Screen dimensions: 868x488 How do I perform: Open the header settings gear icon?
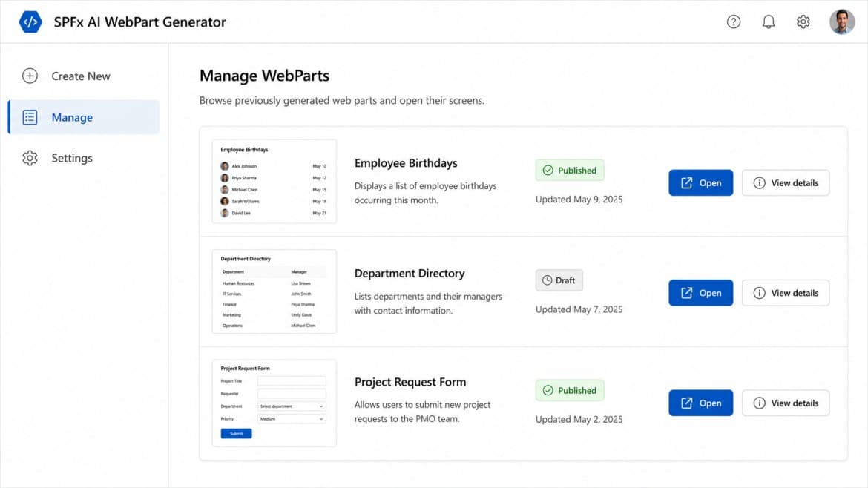pos(803,22)
